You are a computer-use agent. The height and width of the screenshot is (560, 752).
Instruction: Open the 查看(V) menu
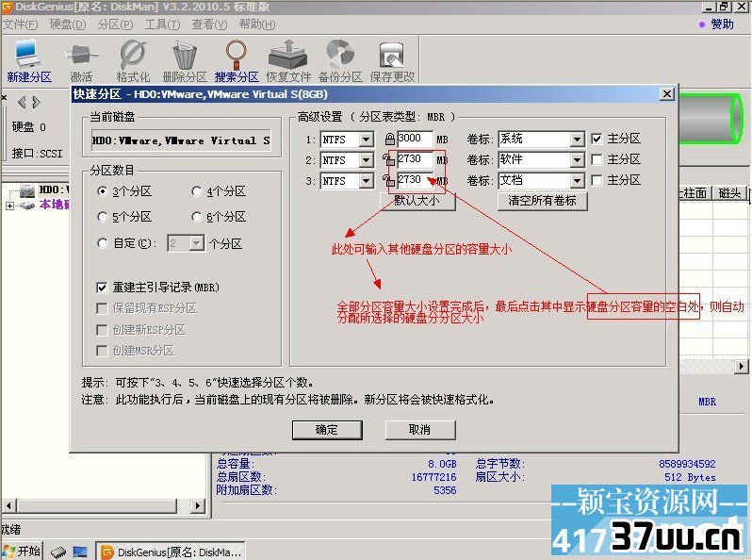pyautogui.click(x=209, y=25)
